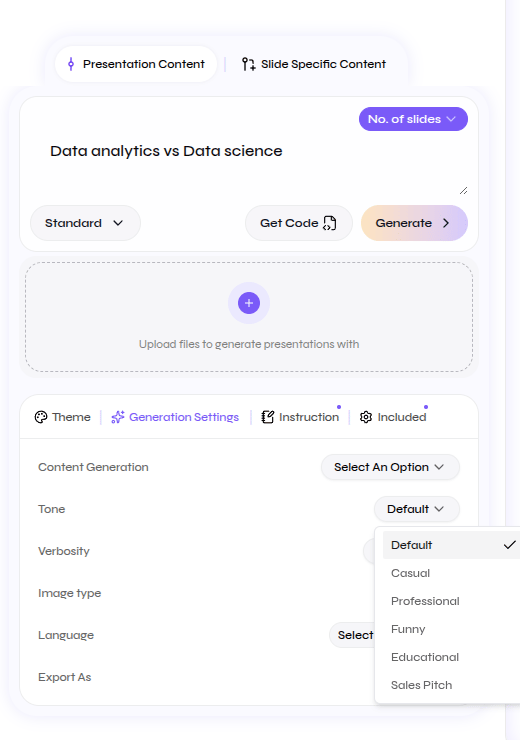Click the Get Code button

pos(299,223)
